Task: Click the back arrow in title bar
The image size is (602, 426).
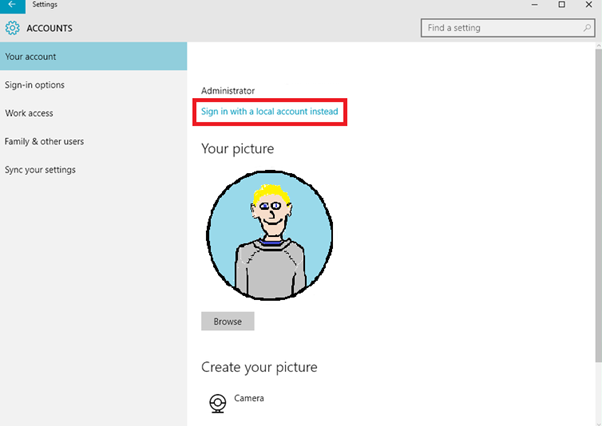Action: coord(12,5)
